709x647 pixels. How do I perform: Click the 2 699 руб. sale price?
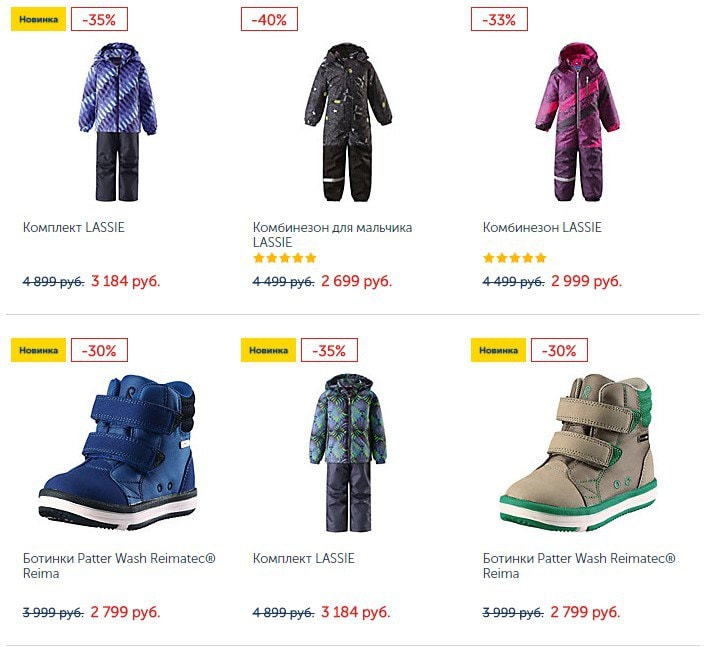click(356, 281)
